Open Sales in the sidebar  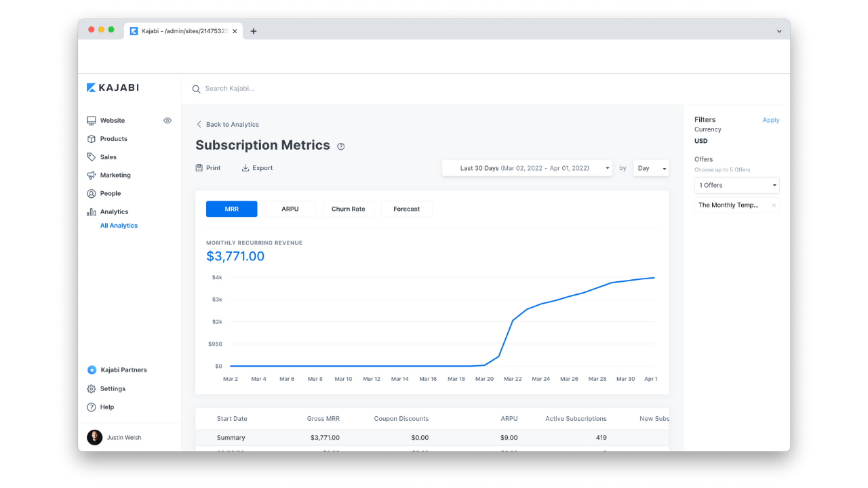point(108,157)
